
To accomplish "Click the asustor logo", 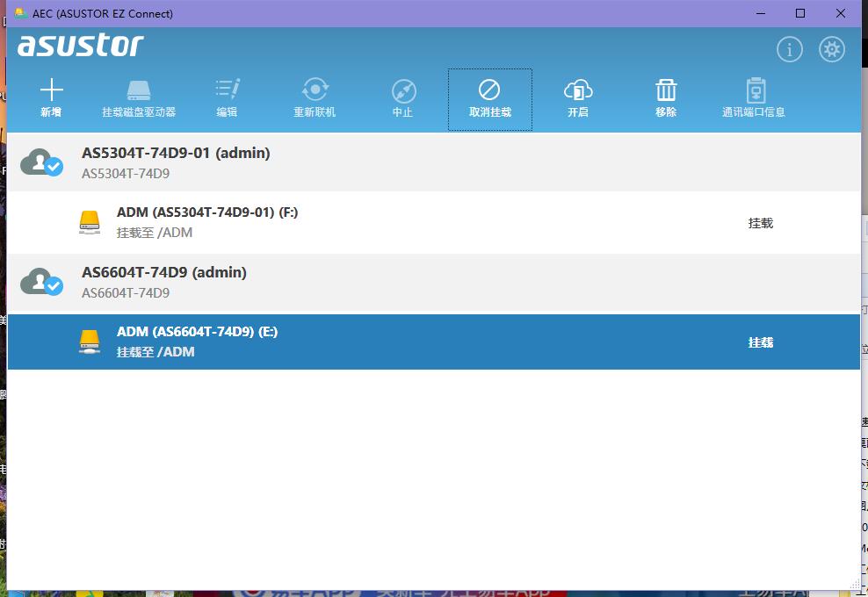I will 81,46.
